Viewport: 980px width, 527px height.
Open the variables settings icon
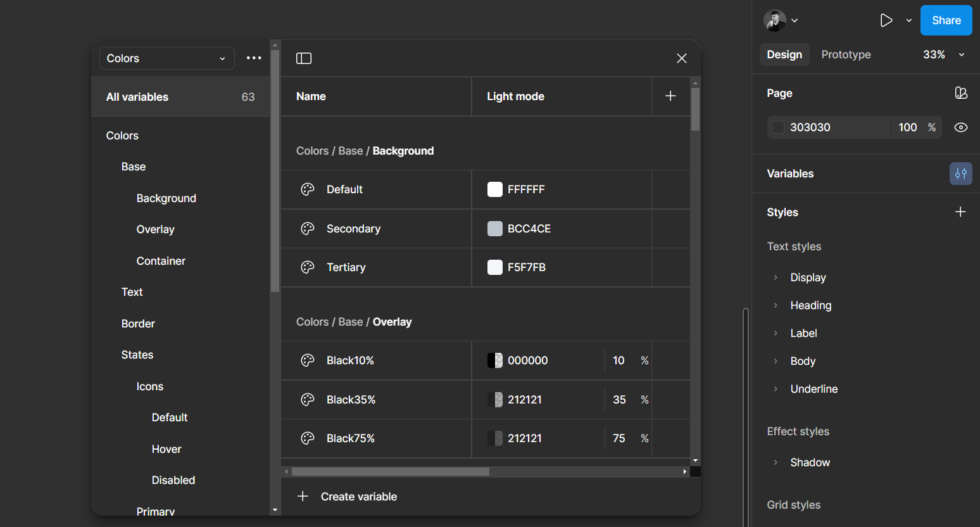[x=960, y=174]
